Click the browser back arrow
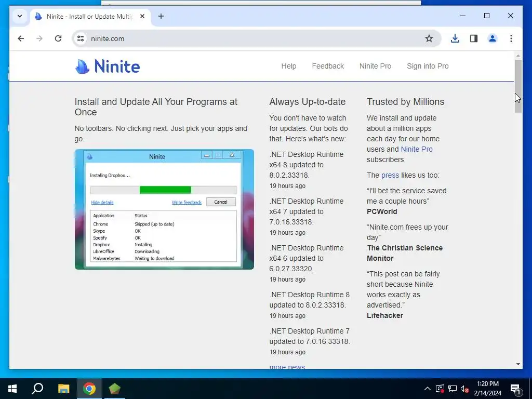The height and width of the screenshot is (399, 532). click(21, 38)
